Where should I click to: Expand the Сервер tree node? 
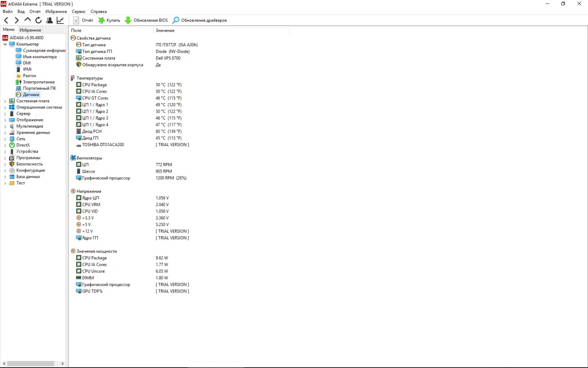coord(5,114)
